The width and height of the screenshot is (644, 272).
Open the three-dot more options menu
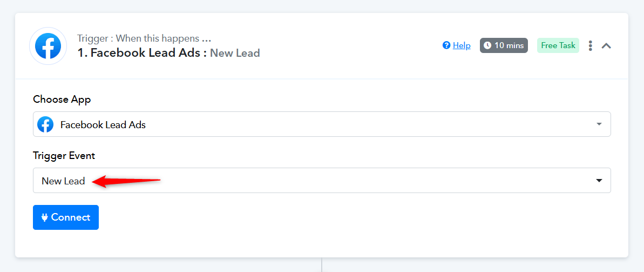[x=590, y=45]
